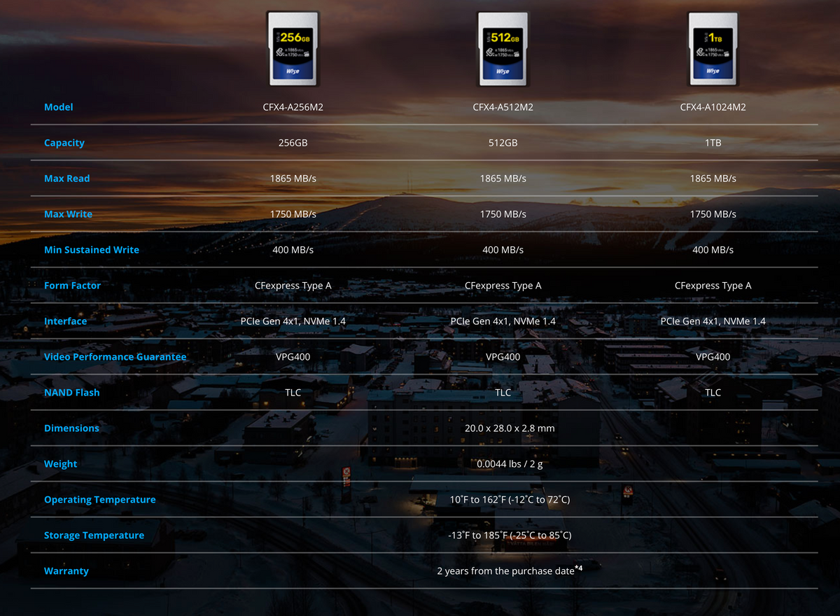The width and height of the screenshot is (840, 616).
Task: Click the dimensions value 20.0 x 28.0 x 2.8 mm
Action: (x=510, y=428)
